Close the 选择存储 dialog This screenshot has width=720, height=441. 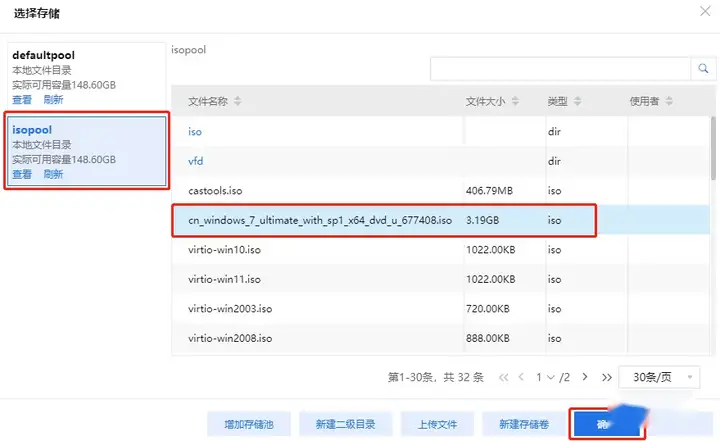coord(705,11)
